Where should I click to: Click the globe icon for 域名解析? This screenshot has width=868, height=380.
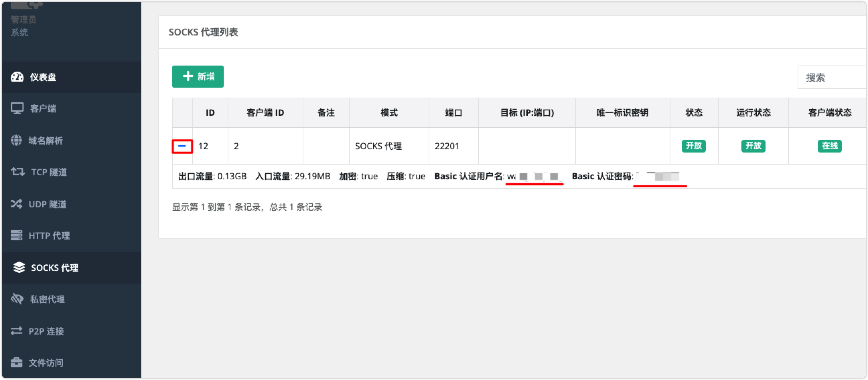[x=16, y=140]
